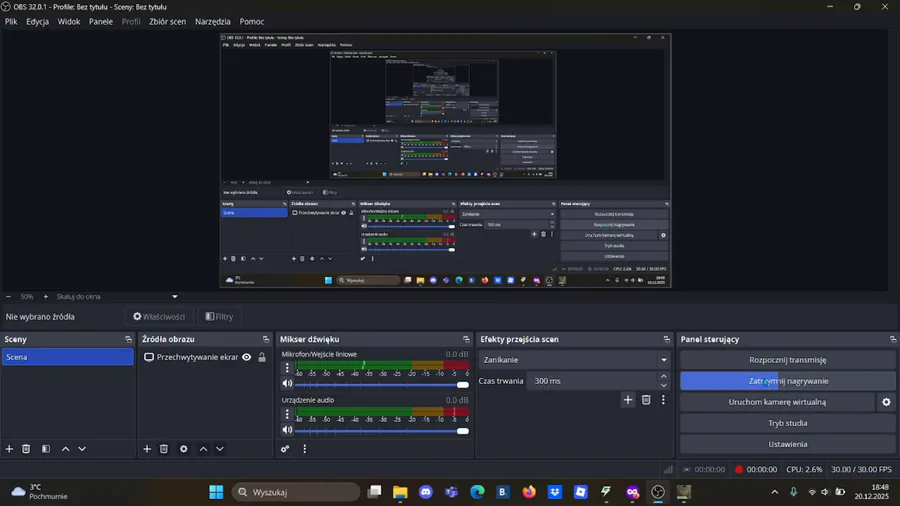Open Urządzenie audio options menu dots
Image resolution: width=900 pixels, height=506 pixels.
(x=288, y=414)
